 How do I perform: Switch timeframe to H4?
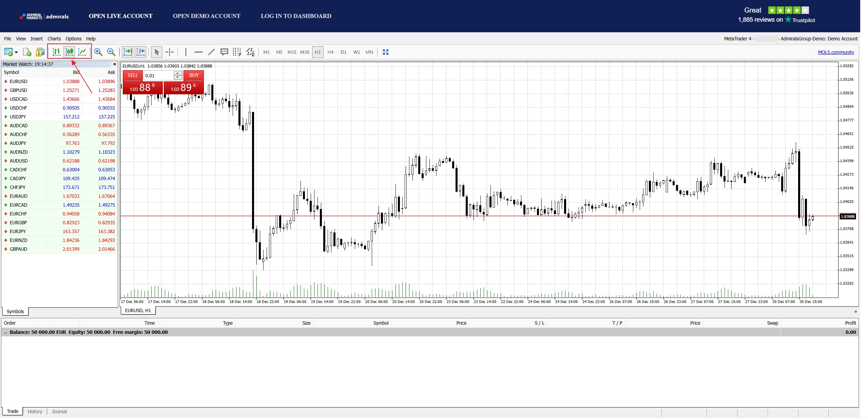[x=330, y=52]
